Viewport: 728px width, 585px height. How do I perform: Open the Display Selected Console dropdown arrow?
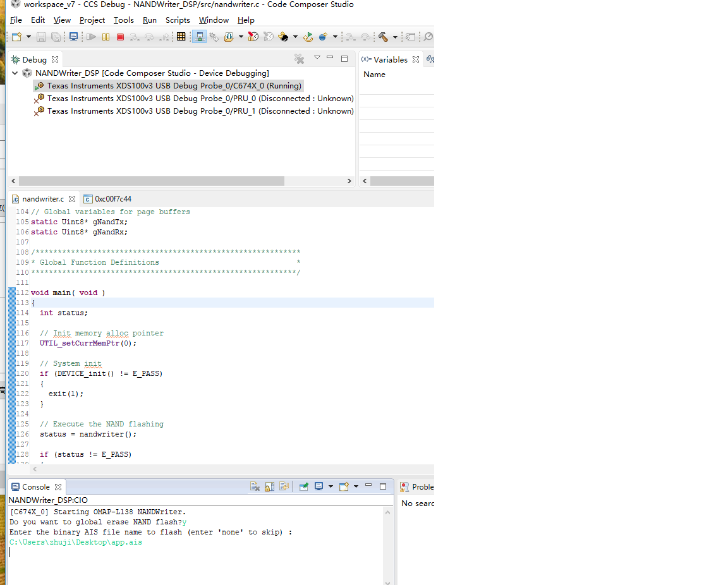click(x=331, y=486)
